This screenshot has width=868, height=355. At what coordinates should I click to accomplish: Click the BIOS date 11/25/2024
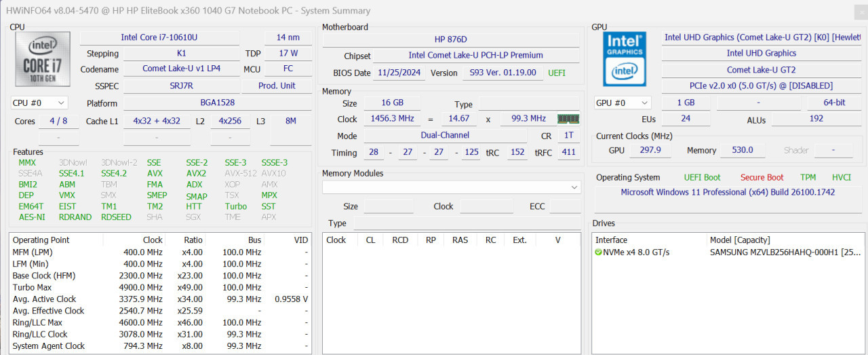(x=399, y=73)
